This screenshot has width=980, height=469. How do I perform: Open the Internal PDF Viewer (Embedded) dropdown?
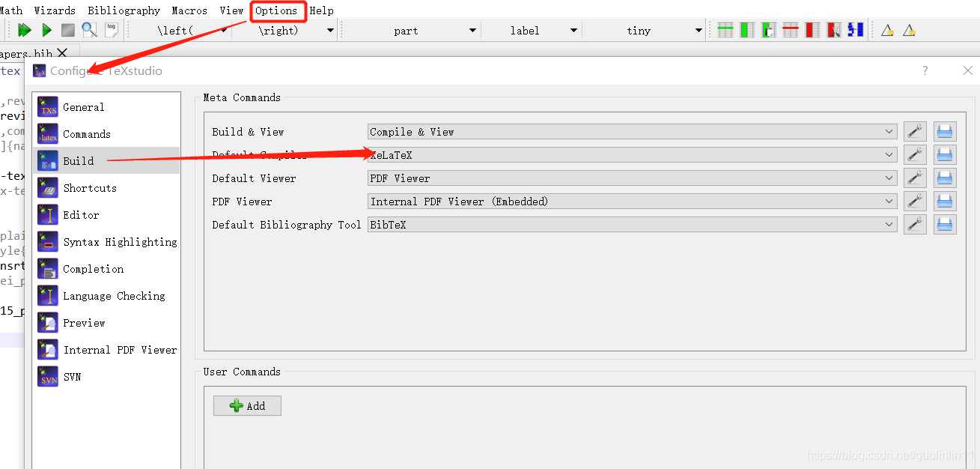[x=633, y=201]
